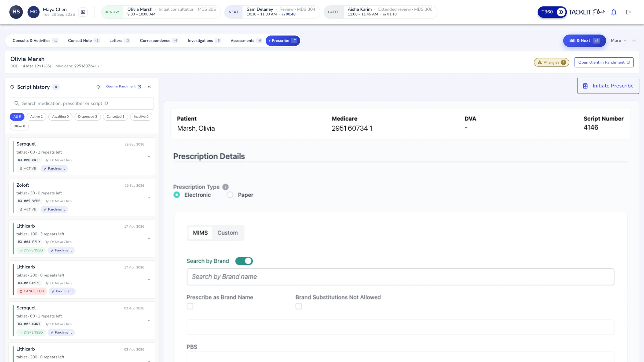Expand the Zoloft RX-005-V6RB script card
Screen dimensions: 644x362
[149, 198]
